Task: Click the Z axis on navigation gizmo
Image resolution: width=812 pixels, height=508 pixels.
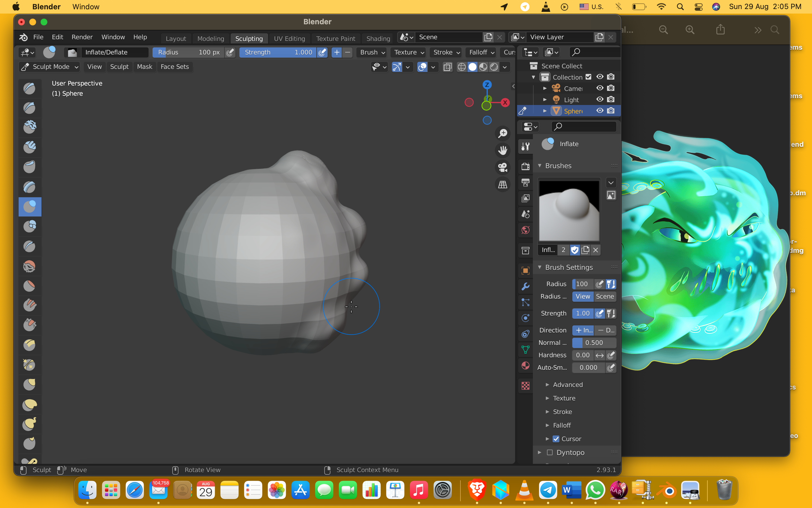Action: pos(487,85)
